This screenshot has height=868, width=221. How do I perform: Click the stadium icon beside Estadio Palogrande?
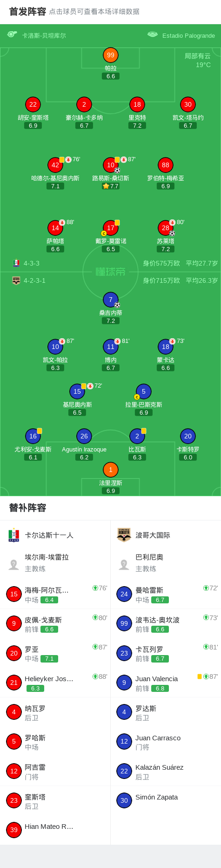[153, 34]
